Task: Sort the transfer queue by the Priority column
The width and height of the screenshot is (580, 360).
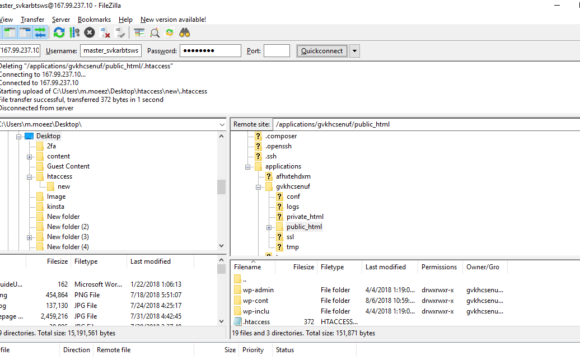Action: [253, 350]
